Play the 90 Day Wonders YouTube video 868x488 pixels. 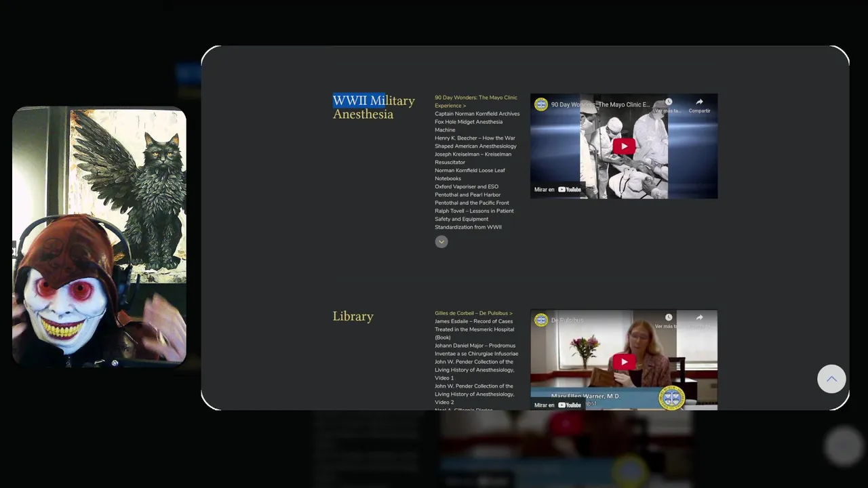624,146
